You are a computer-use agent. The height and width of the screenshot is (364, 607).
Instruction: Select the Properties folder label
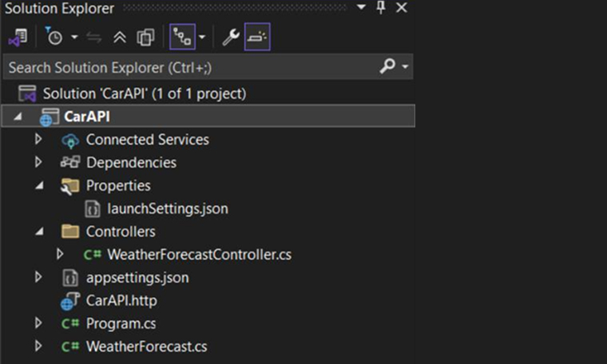118,186
